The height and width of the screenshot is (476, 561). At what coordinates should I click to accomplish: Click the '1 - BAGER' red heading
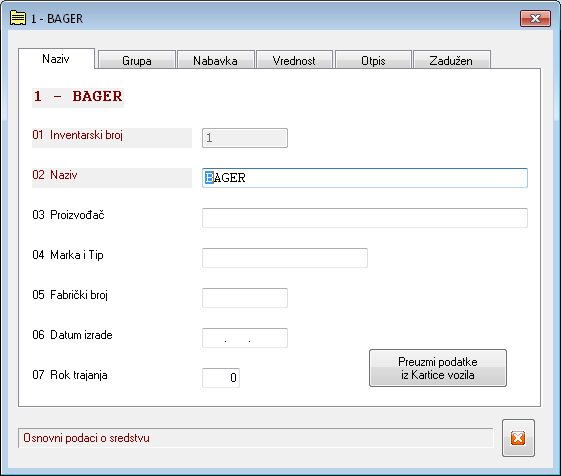(x=78, y=97)
